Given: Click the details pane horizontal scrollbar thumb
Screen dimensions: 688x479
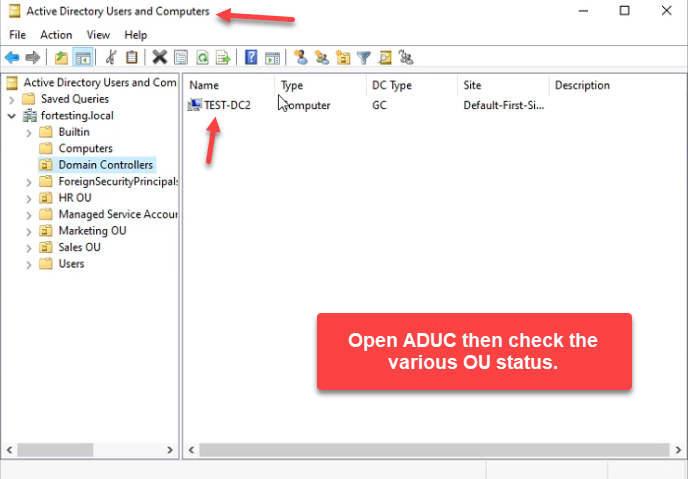Looking at the screenshot, I should click(434, 450).
